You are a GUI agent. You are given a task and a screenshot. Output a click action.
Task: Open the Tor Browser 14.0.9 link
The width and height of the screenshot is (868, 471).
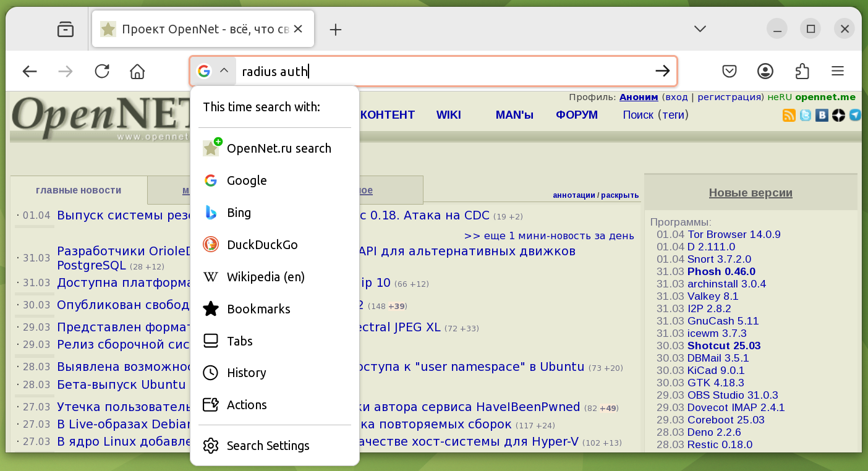click(x=734, y=234)
